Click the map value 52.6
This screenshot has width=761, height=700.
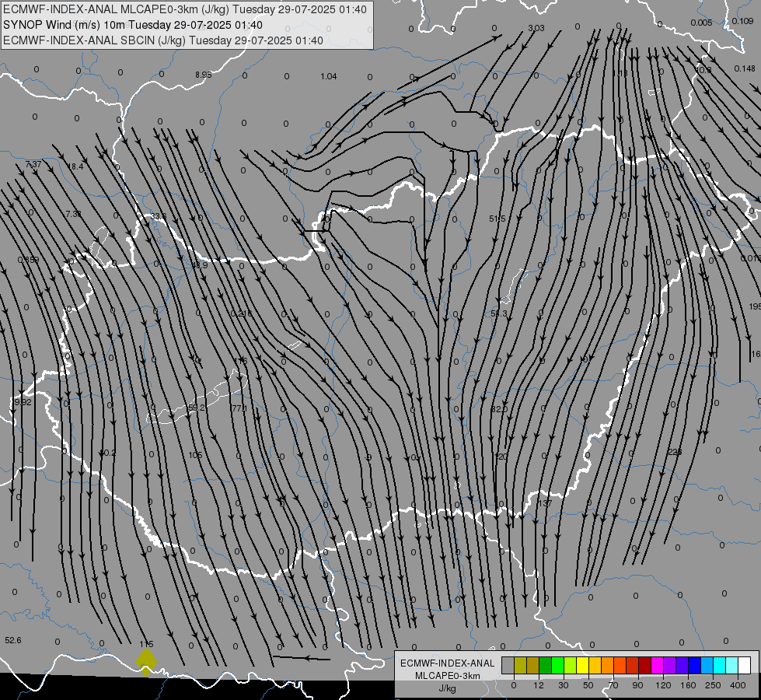(13, 640)
